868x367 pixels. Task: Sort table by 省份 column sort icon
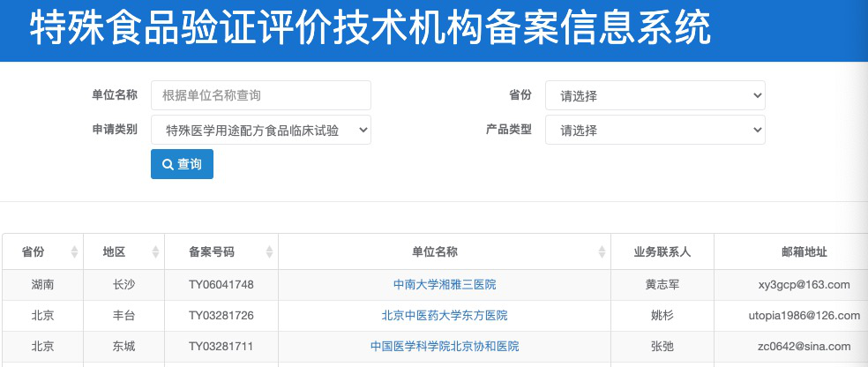[74, 252]
